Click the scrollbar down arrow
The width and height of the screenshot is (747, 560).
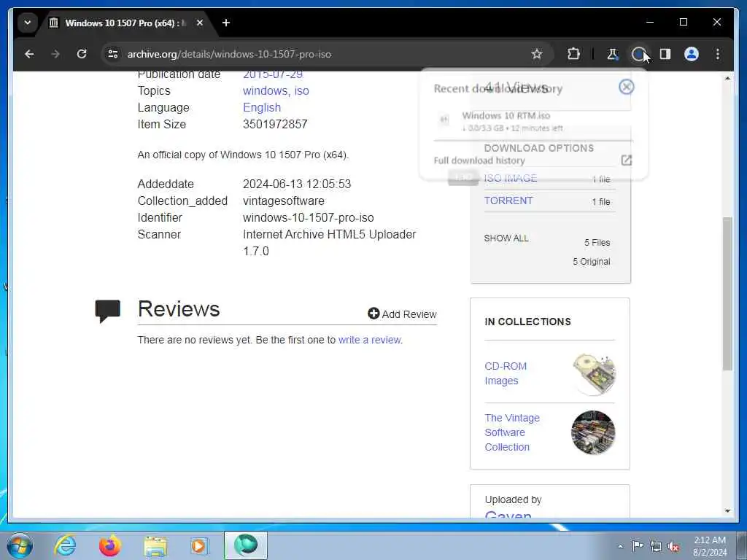tap(727, 511)
